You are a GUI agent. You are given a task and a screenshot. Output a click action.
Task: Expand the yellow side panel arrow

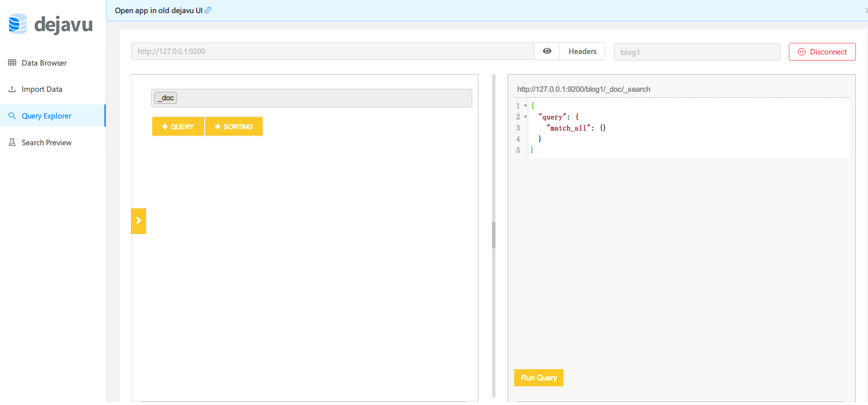(x=139, y=221)
